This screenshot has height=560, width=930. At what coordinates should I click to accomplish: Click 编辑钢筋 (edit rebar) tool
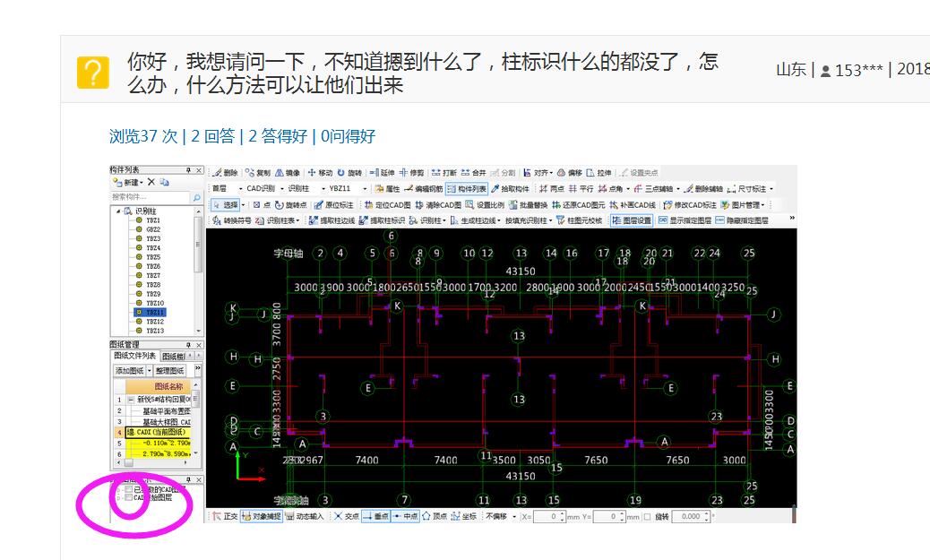click(424, 189)
